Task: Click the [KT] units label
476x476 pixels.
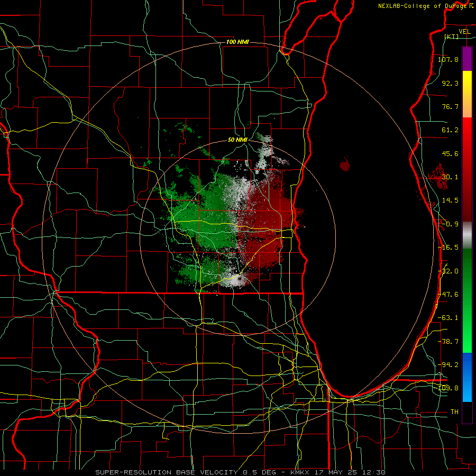Action: [451, 36]
